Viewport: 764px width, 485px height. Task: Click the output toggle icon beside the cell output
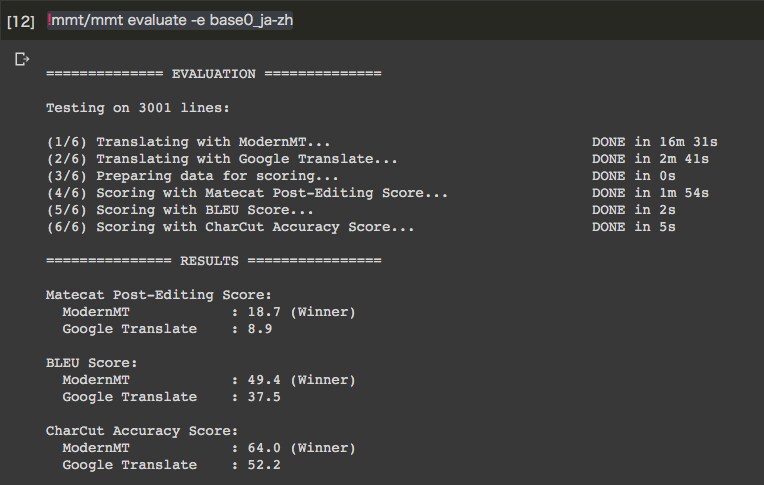pyautogui.click(x=21, y=59)
